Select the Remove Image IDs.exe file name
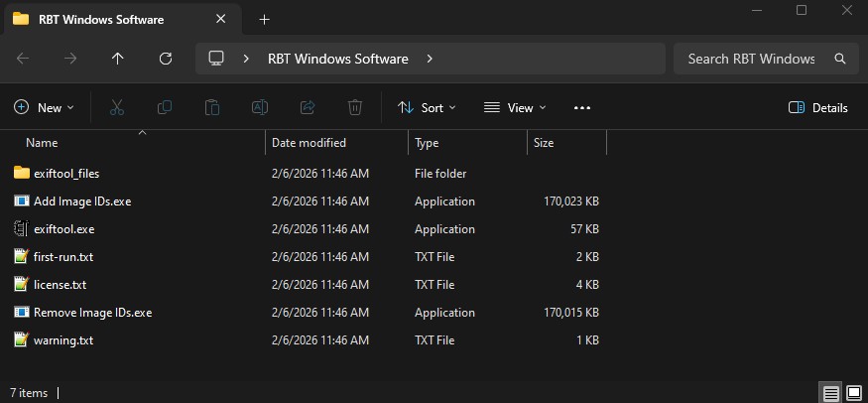 click(92, 313)
